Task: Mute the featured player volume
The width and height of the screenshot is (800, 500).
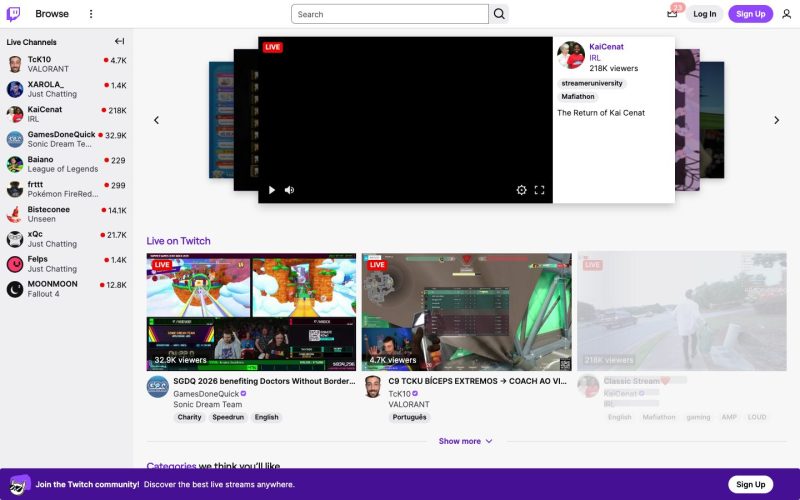Action: click(x=289, y=190)
